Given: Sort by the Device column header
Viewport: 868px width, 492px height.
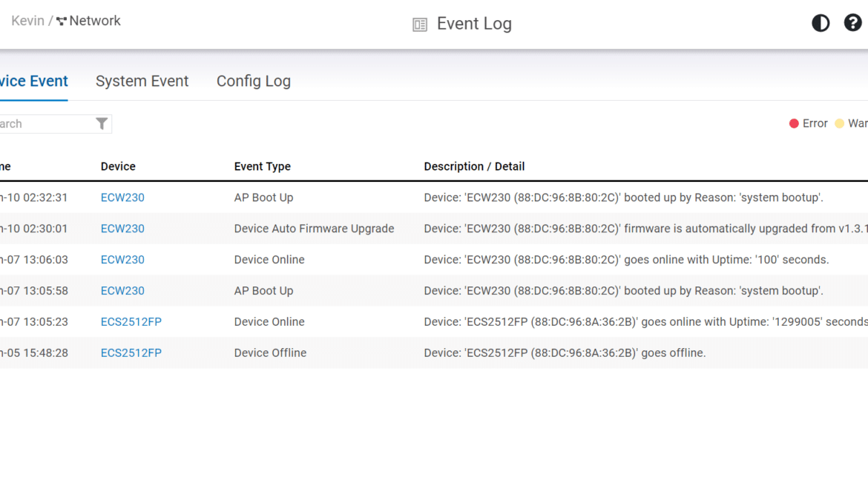Looking at the screenshot, I should point(118,166).
